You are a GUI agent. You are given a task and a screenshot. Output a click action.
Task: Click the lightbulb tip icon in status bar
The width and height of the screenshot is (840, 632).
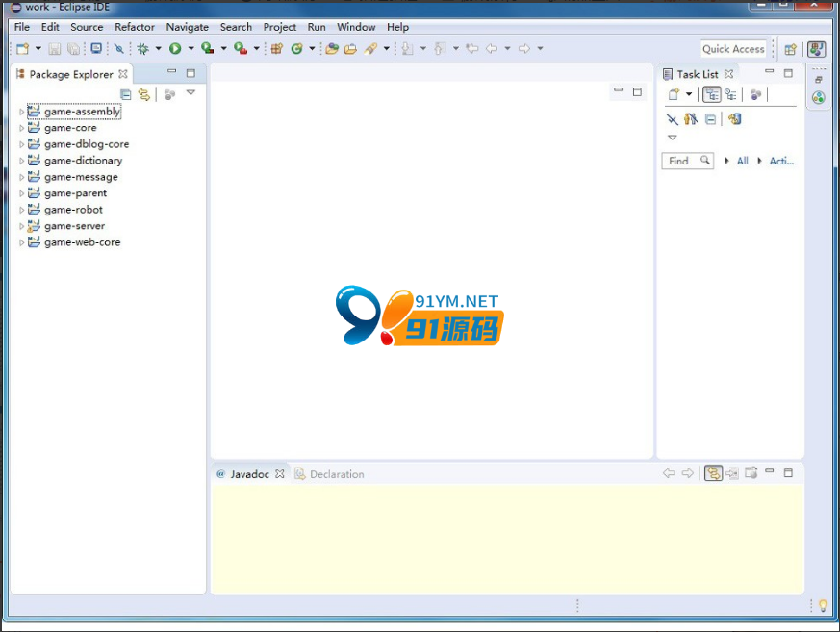coord(823,605)
